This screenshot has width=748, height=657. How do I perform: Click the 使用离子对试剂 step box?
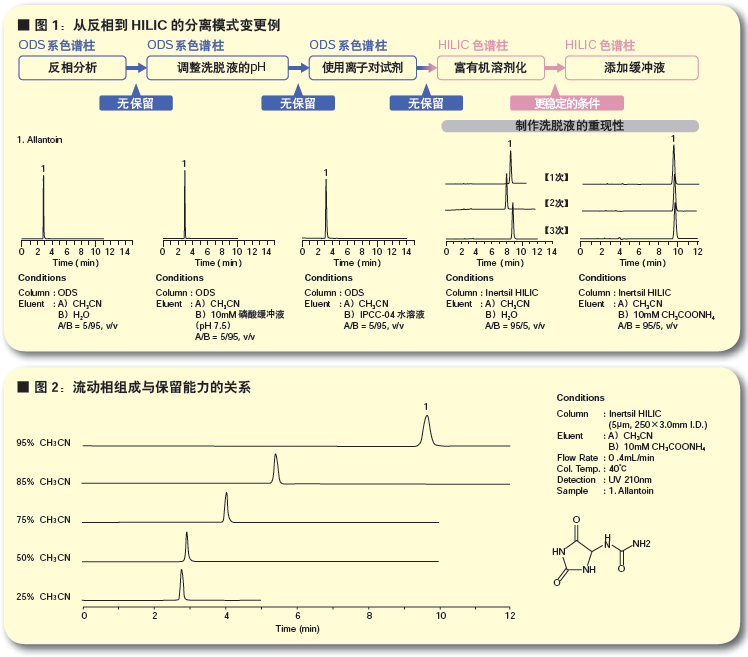click(362, 68)
